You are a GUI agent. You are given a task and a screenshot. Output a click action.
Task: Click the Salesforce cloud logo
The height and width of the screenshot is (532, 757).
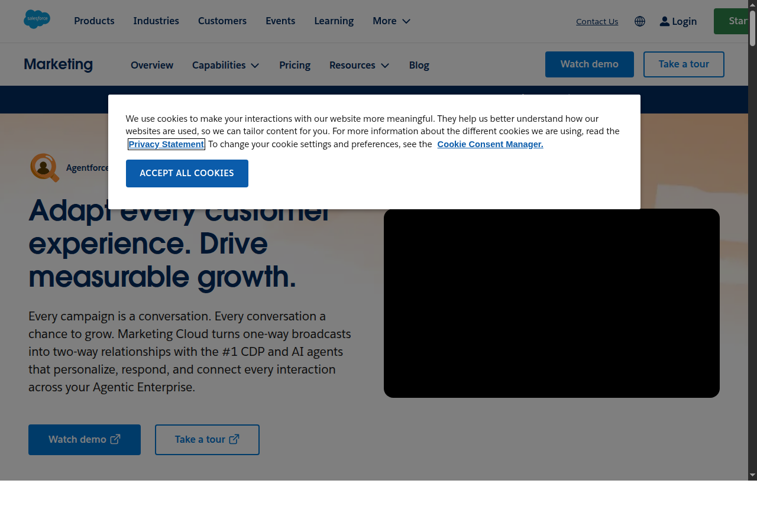[37, 20]
